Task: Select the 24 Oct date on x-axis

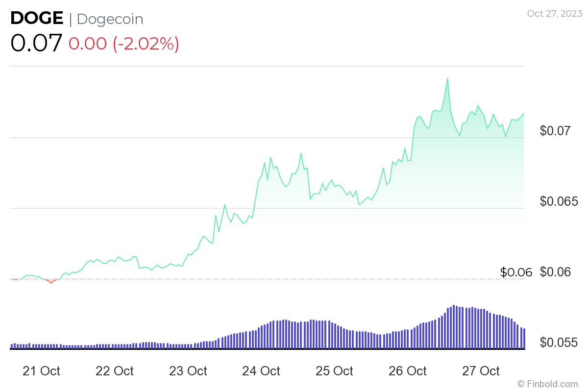Action: pyautogui.click(x=261, y=371)
